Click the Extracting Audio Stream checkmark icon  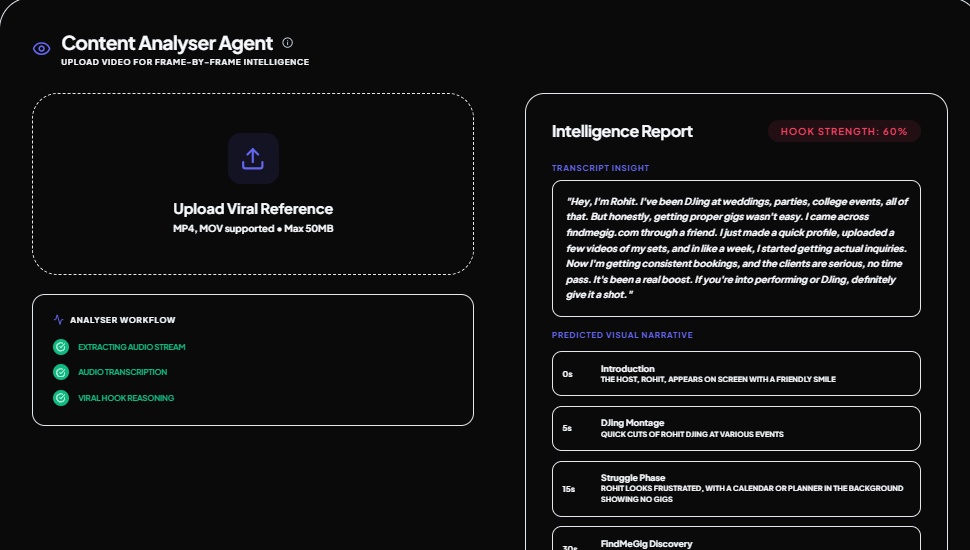pos(61,347)
